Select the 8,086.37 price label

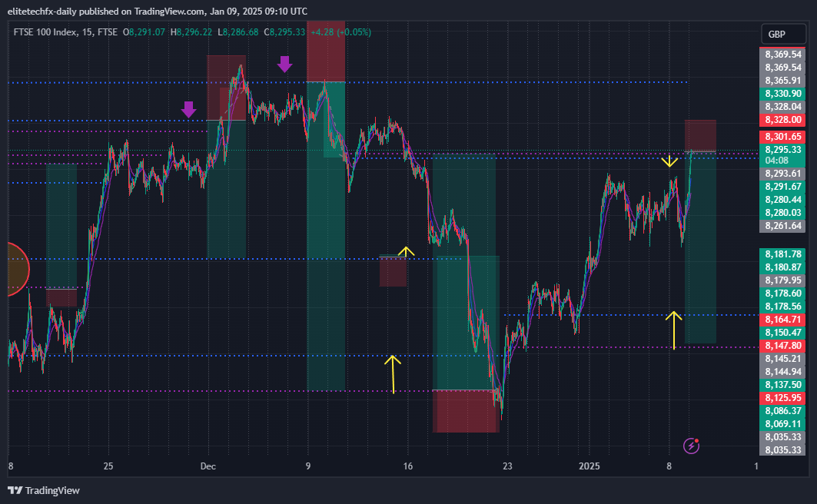pyautogui.click(x=782, y=410)
